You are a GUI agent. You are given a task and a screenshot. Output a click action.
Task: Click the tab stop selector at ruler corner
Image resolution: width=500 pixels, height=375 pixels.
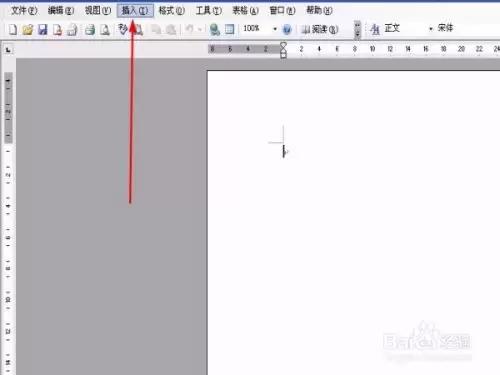(8, 50)
